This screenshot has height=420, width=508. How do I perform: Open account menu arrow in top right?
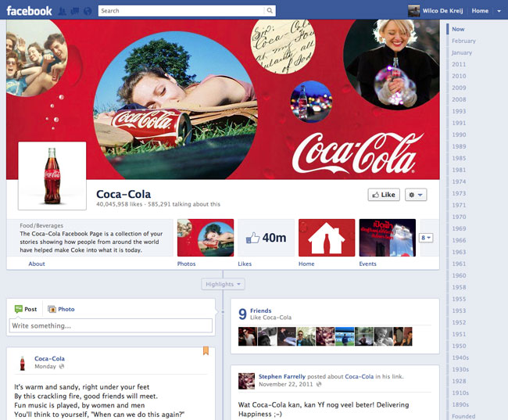click(x=499, y=11)
